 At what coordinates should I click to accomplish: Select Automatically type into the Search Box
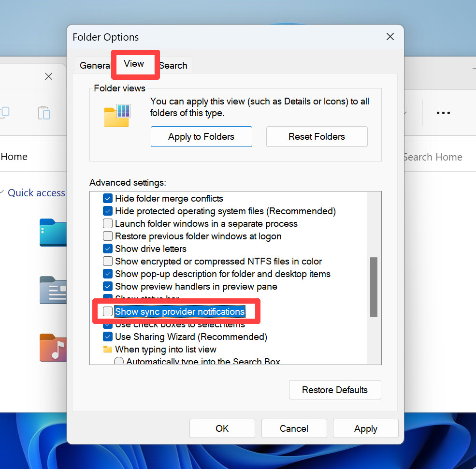[x=118, y=361]
